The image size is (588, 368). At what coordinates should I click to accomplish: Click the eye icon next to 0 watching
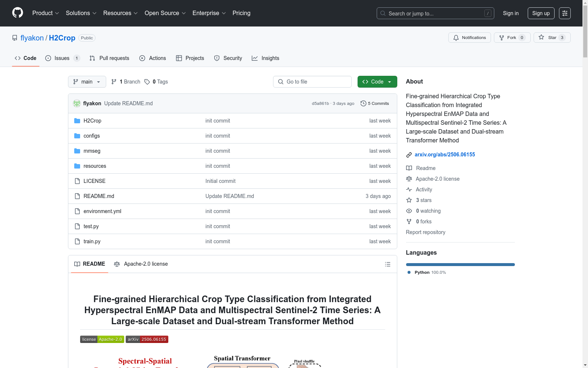pyautogui.click(x=409, y=211)
